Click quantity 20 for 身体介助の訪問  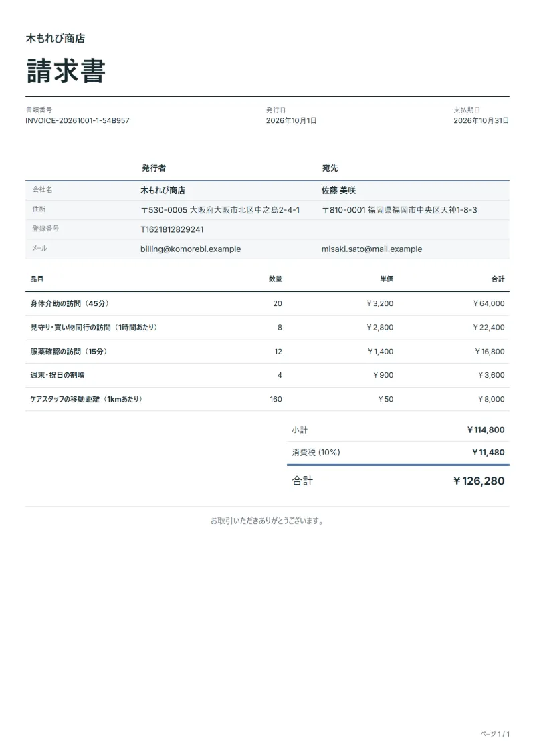tap(278, 303)
